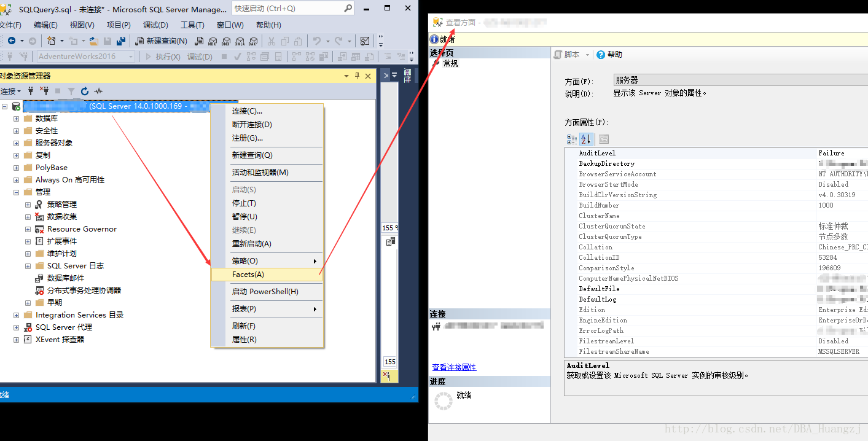Viewport: 868px width, 441px height.
Task: Choose 启动 PowerShell(H) in context menu
Action: click(267, 292)
